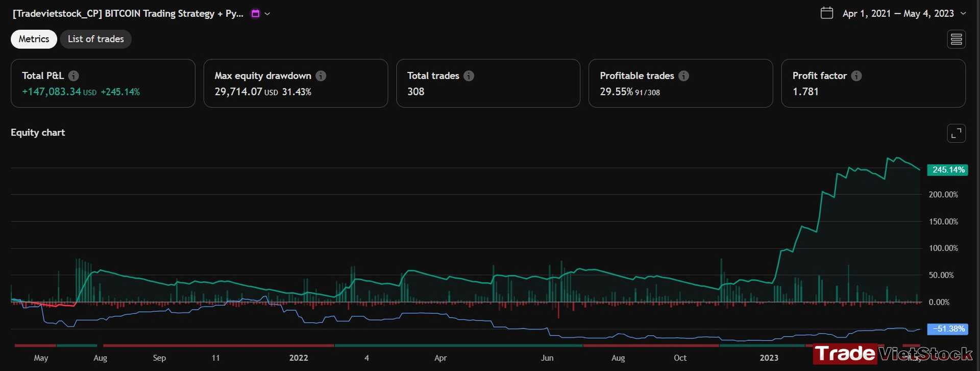Click the Sep time axis label
The width and height of the screenshot is (980, 371).
tap(159, 358)
